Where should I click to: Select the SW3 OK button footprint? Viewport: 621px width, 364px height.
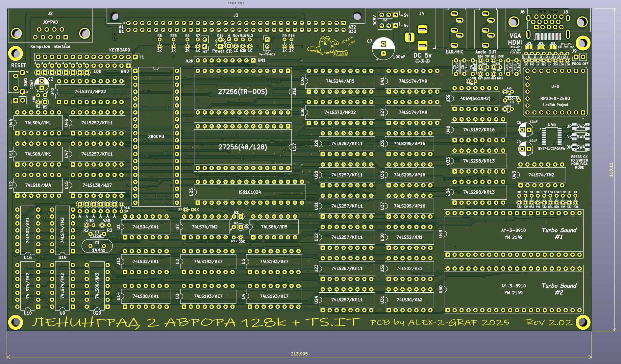point(581,136)
